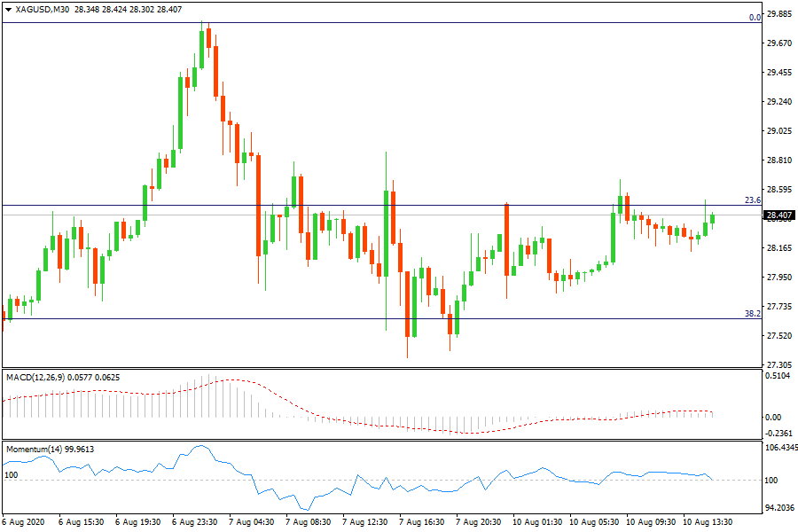Click the triangle arrow beside XAGUSD,M30
This screenshot has width=798, height=532.
pos(8,10)
